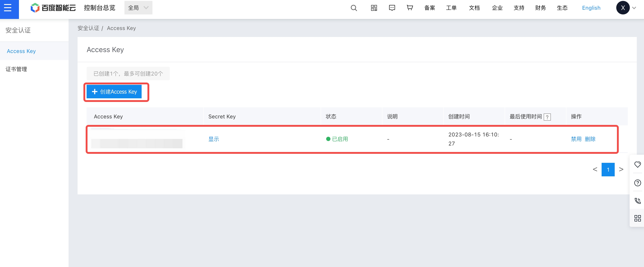Select 证书管理 in the sidebar
The width and height of the screenshot is (644, 267).
pyautogui.click(x=16, y=69)
